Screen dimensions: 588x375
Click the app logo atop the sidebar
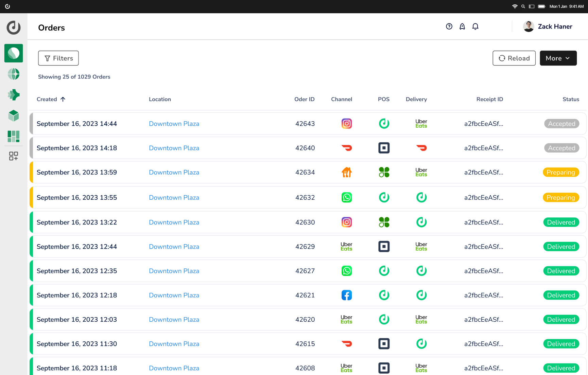(14, 28)
